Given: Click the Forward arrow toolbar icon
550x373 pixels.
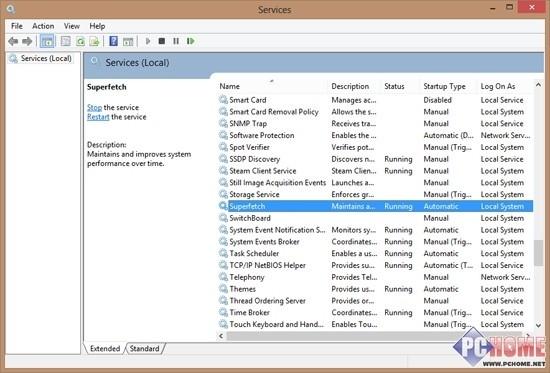Looking at the screenshot, I should [27, 41].
